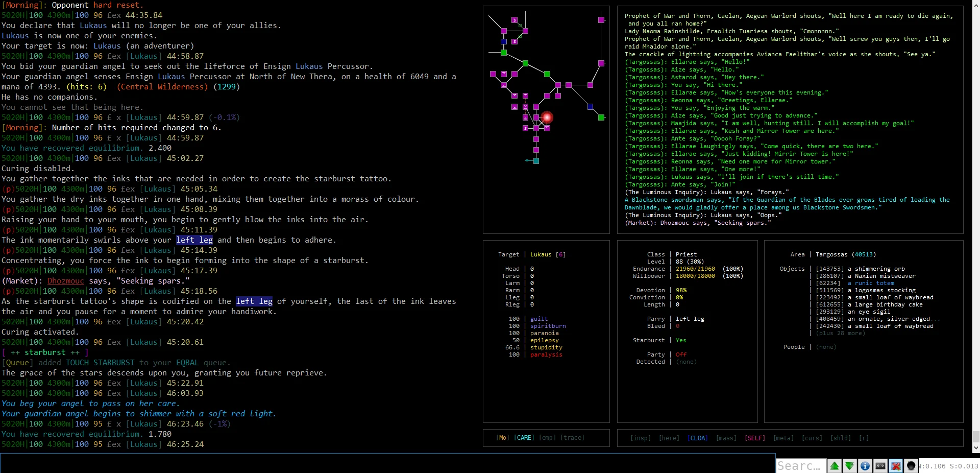The width and height of the screenshot is (980, 473).
Task: Click the Starburst 'Yes' value
Action: [x=681, y=340]
